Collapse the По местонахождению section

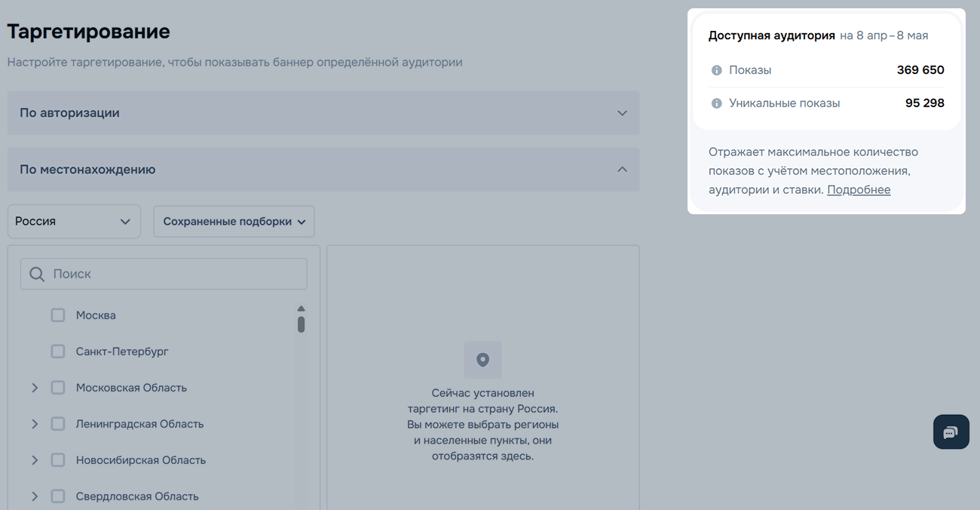pyautogui.click(x=323, y=170)
